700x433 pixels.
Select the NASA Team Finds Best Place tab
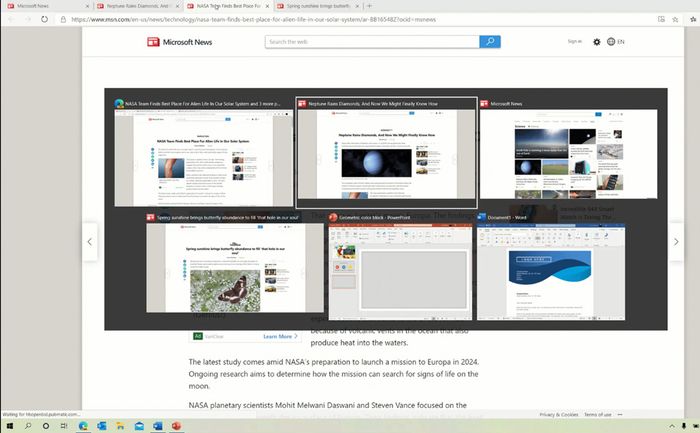pyautogui.click(x=228, y=6)
